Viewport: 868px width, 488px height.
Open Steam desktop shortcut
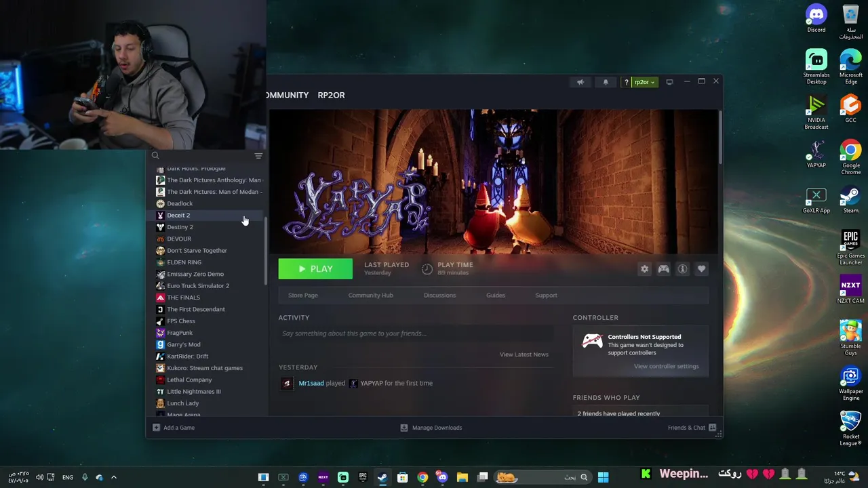click(x=850, y=200)
